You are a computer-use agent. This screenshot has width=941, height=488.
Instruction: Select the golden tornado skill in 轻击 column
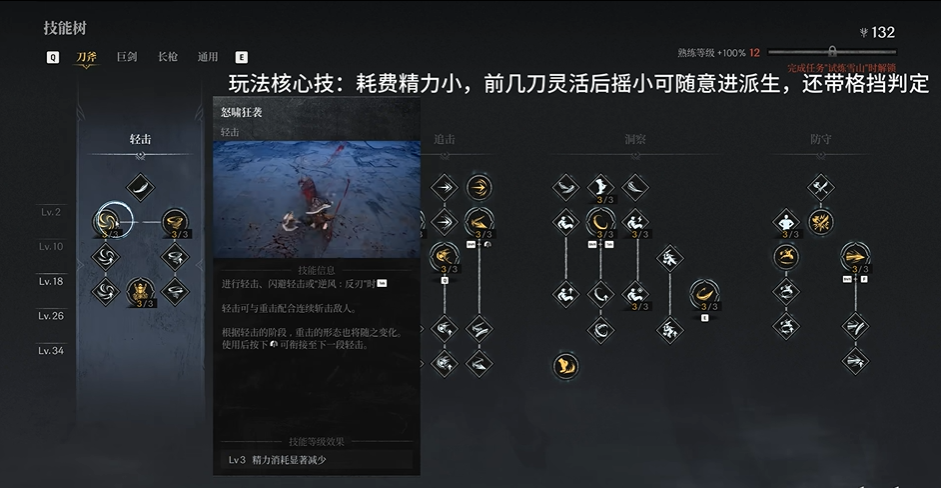175,222
